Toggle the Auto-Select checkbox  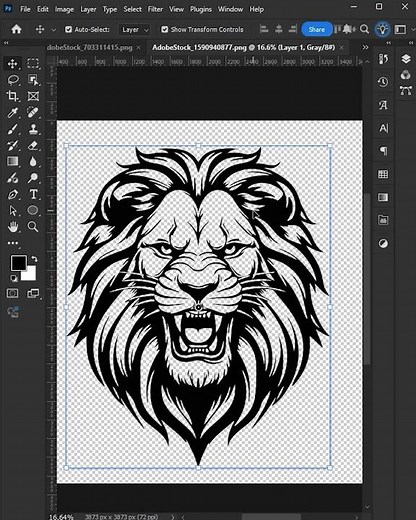pos(68,29)
